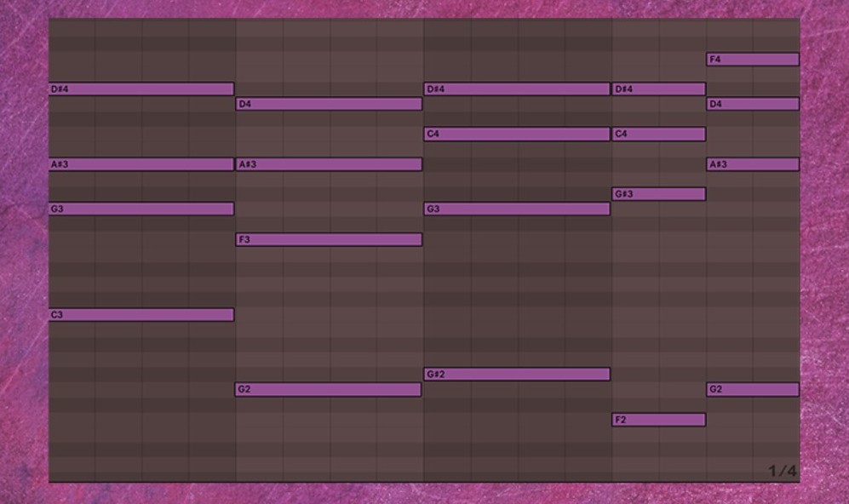Select the C3 note
This screenshot has width=849, height=504.
(141, 314)
